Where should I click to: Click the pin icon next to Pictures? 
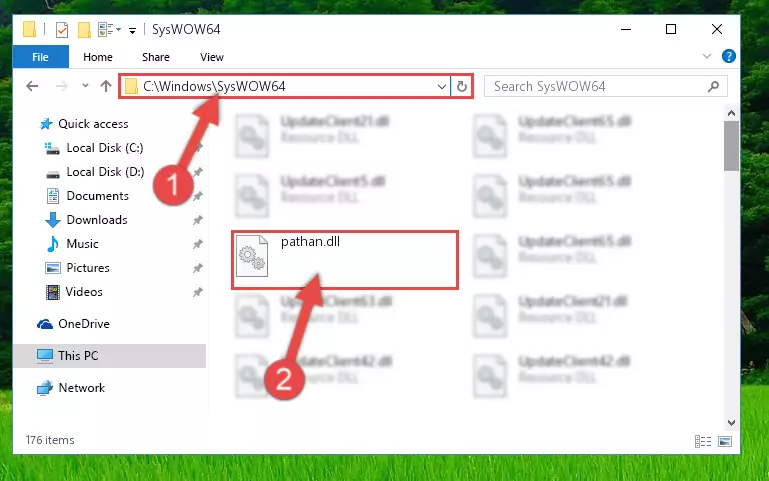(x=198, y=268)
